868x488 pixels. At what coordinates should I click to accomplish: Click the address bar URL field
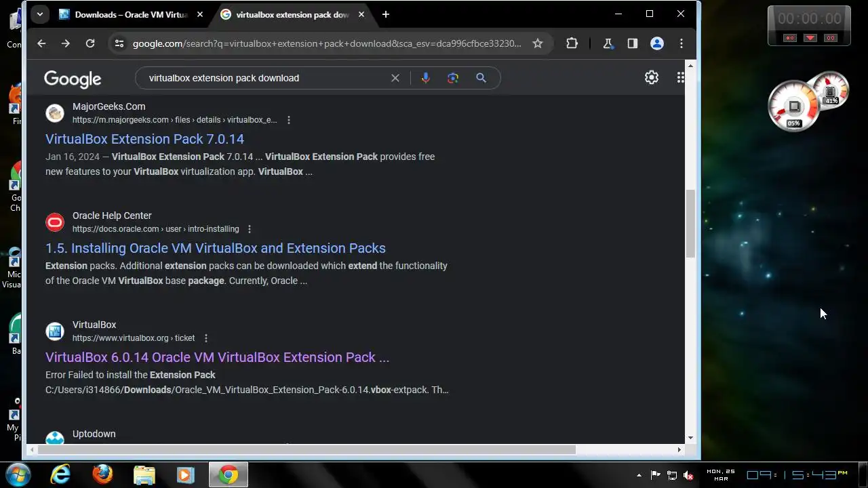327,43
